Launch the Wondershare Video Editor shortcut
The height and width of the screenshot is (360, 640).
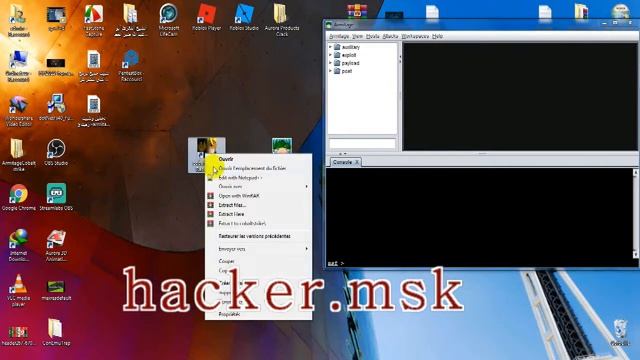[18, 110]
